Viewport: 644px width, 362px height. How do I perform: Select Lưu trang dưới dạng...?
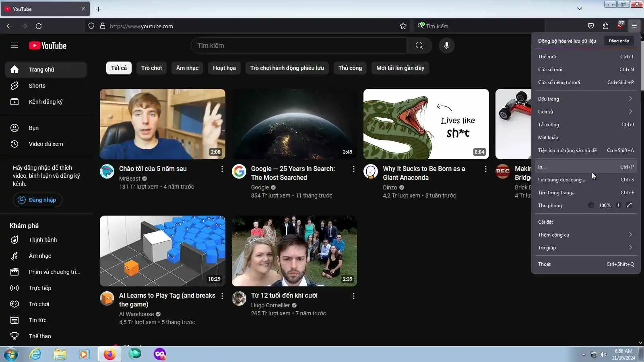586,180
